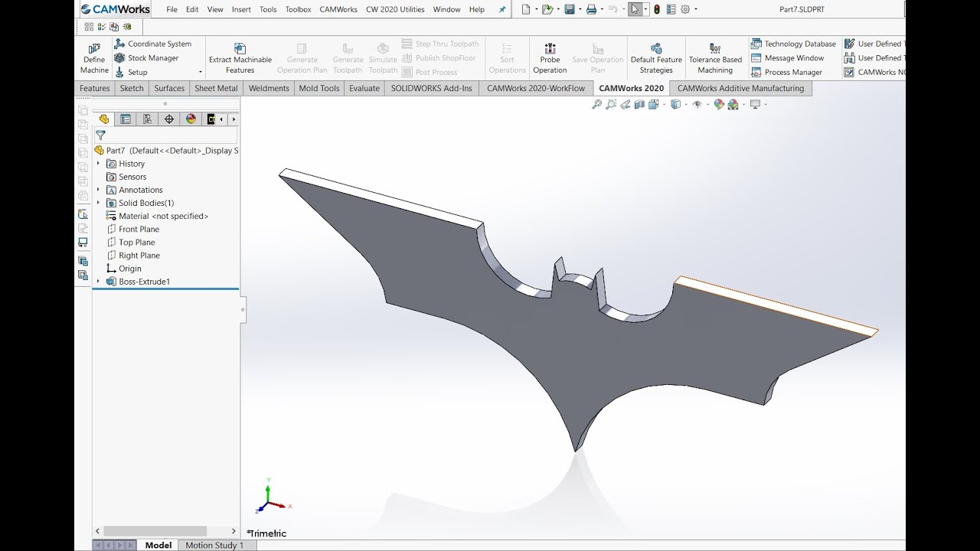Image resolution: width=980 pixels, height=551 pixels.
Task: Run Tolerance Based Machining
Action: click(715, 58)
